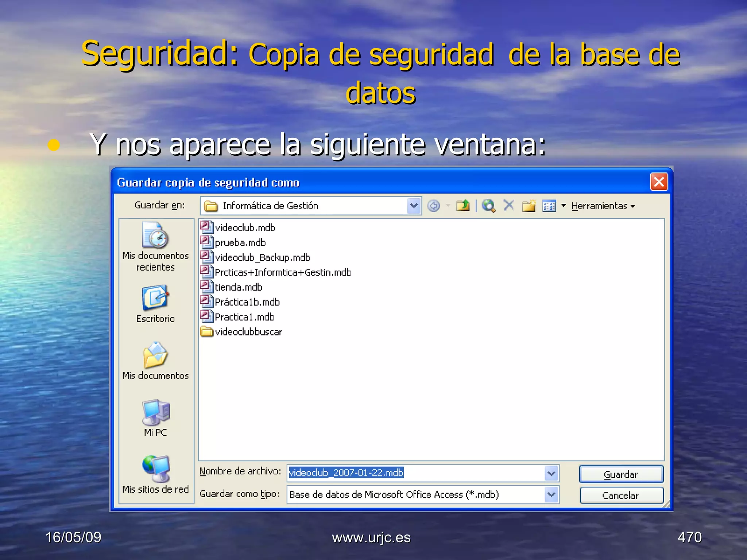Viewport: 747px width, 560px height.
Task: Create a new folder icon
Action: click(529, 206)
